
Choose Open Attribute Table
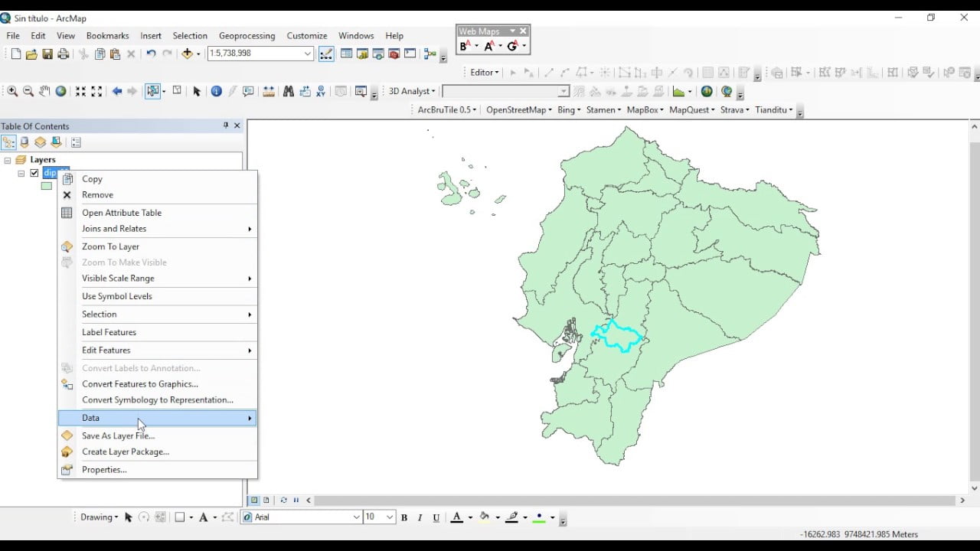157,213
